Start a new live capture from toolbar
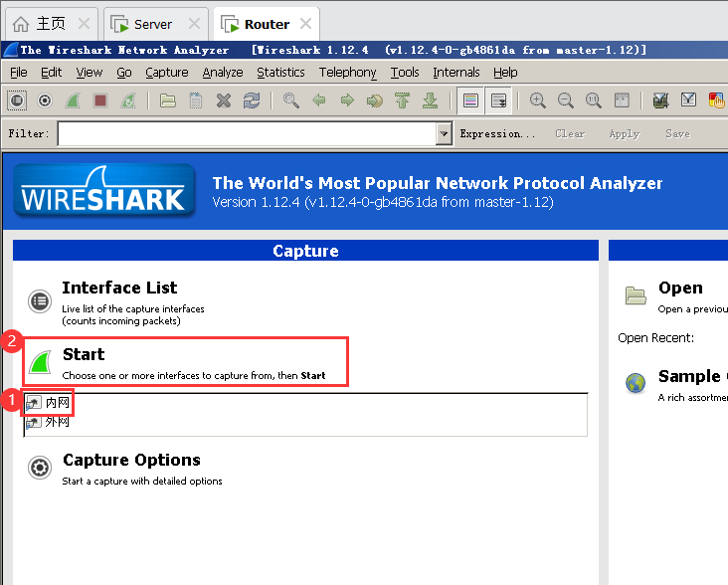 tap(73, 100)
